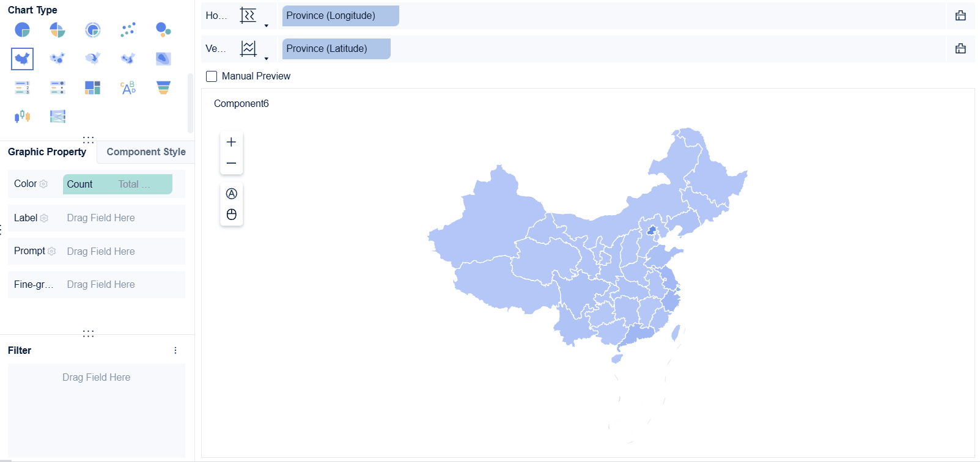Switch to the Graphic Property tab

[47, 152]
